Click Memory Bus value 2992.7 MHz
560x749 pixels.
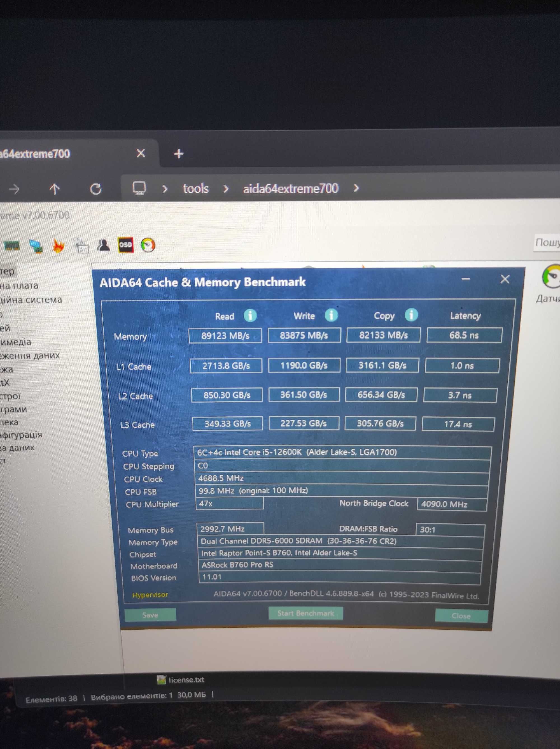(x=230, y=529)
